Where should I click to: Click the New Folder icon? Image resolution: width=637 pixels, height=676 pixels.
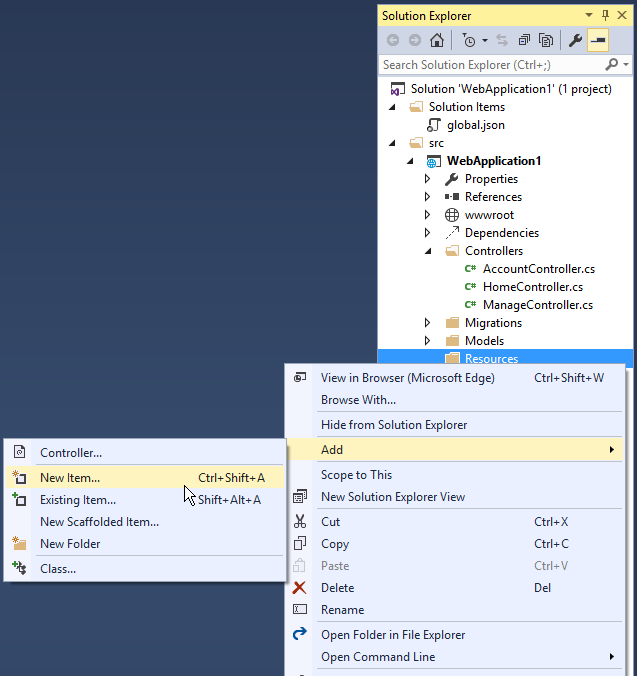[19, 544]
